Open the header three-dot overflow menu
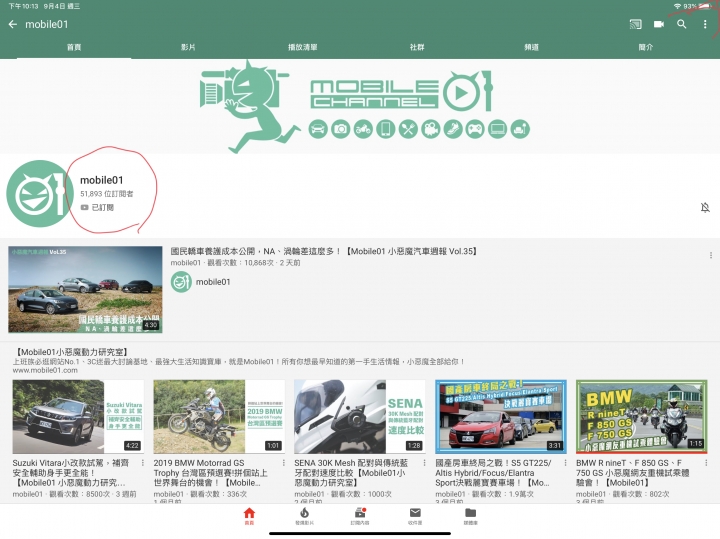 [x=705, y=24]
